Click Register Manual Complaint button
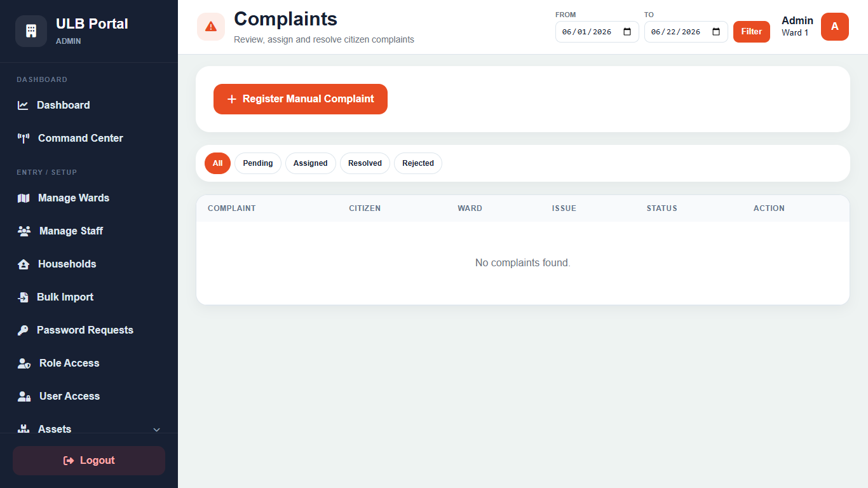This screenshot has width=868, height=488. pos(301,99)
